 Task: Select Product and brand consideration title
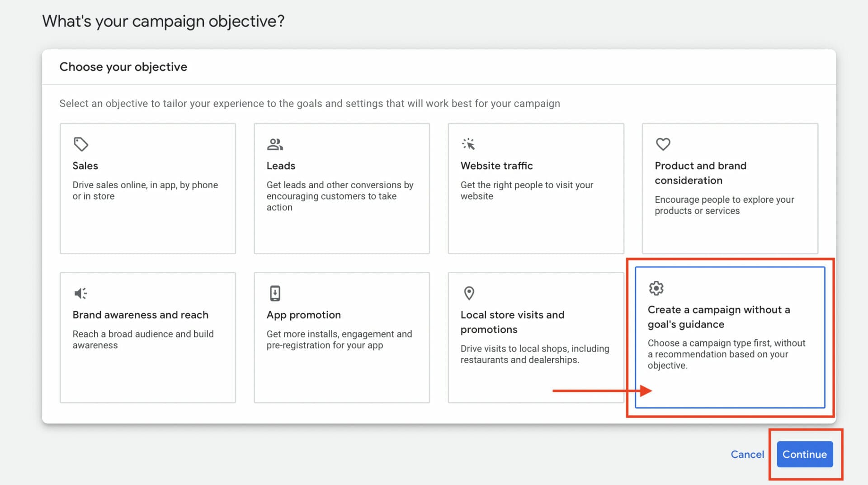700,173
